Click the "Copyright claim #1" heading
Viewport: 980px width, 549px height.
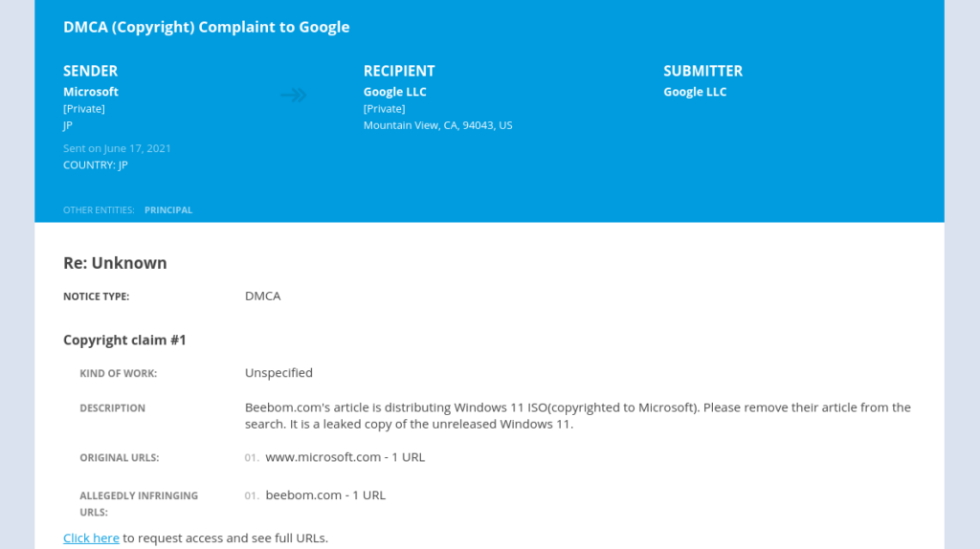(x=124, y=340)
